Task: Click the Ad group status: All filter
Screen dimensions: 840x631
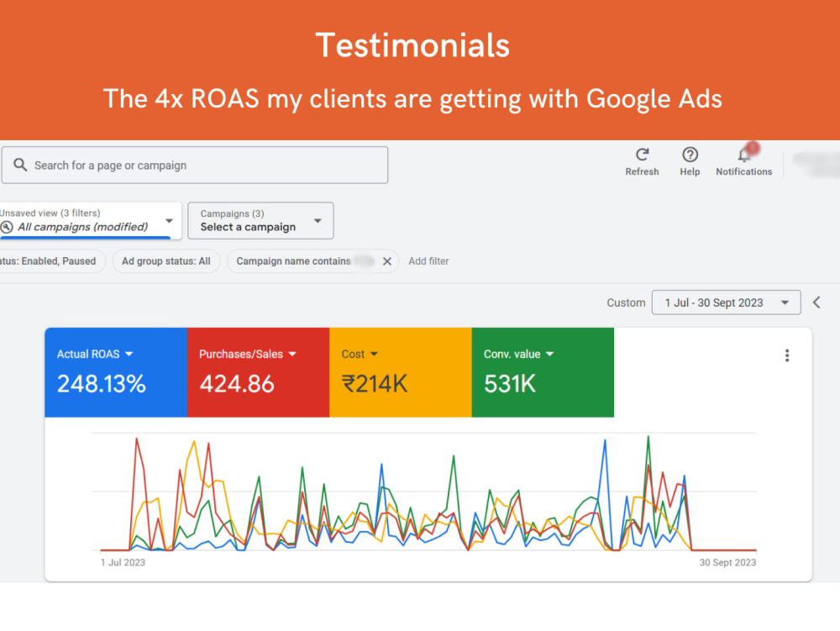Action: pyautogui.click(x=166, y=261)
